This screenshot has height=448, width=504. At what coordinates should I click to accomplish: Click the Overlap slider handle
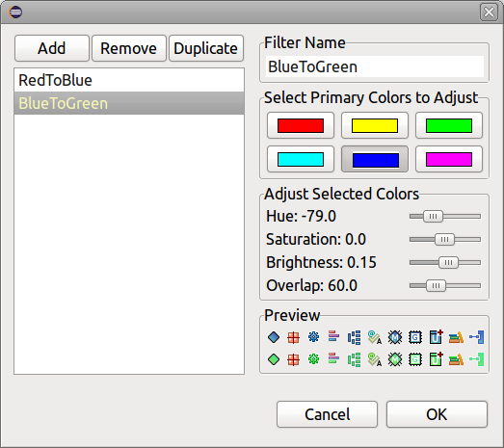[436, 286]
